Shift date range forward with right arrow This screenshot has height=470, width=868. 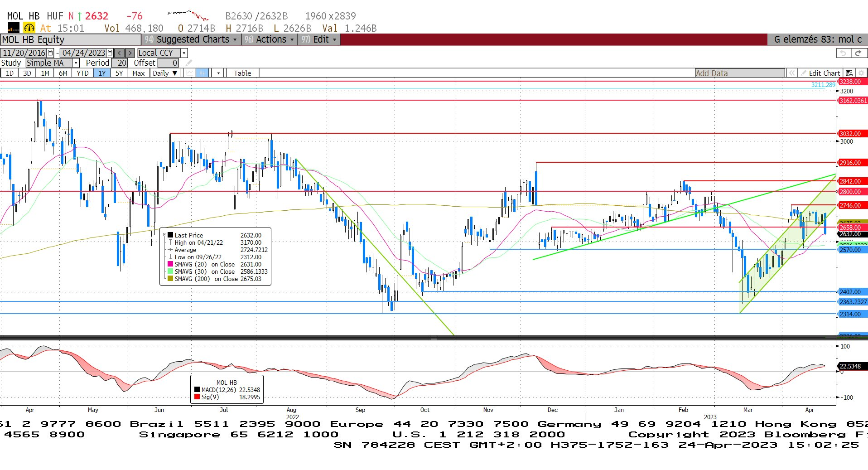[x=130, y=53]
